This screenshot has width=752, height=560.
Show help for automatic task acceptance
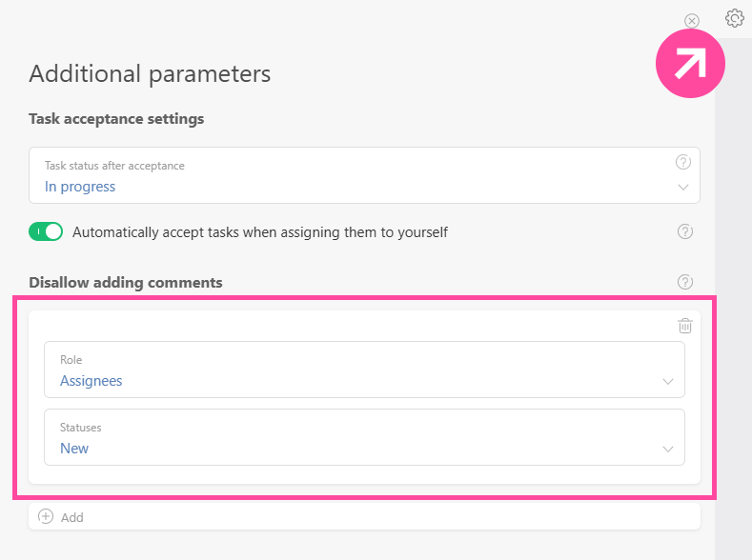coord(684,231)
